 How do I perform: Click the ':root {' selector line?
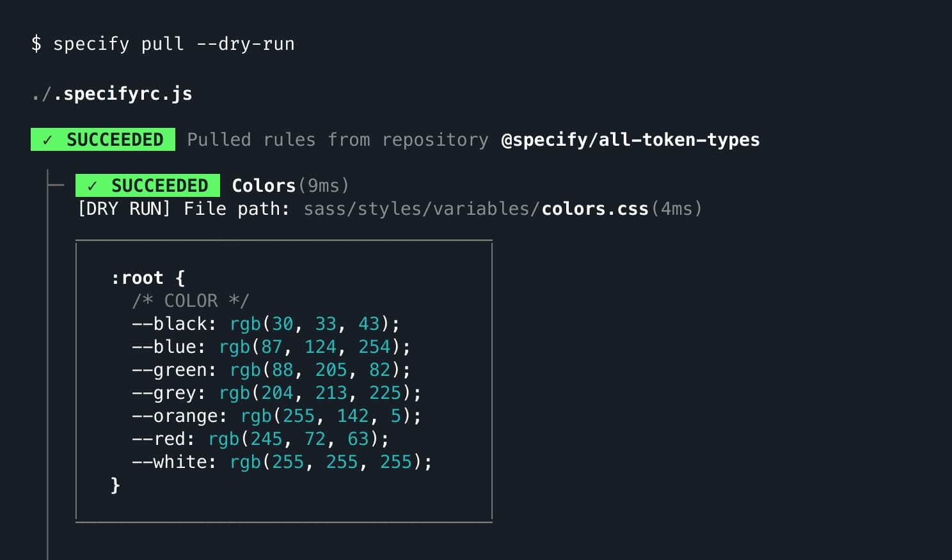(x=148, y=277)
